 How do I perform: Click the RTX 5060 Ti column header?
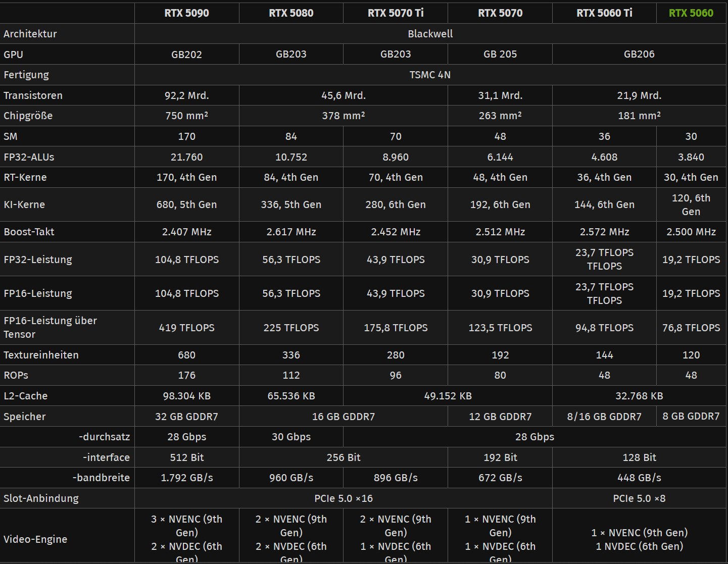[x=604, y=13]
